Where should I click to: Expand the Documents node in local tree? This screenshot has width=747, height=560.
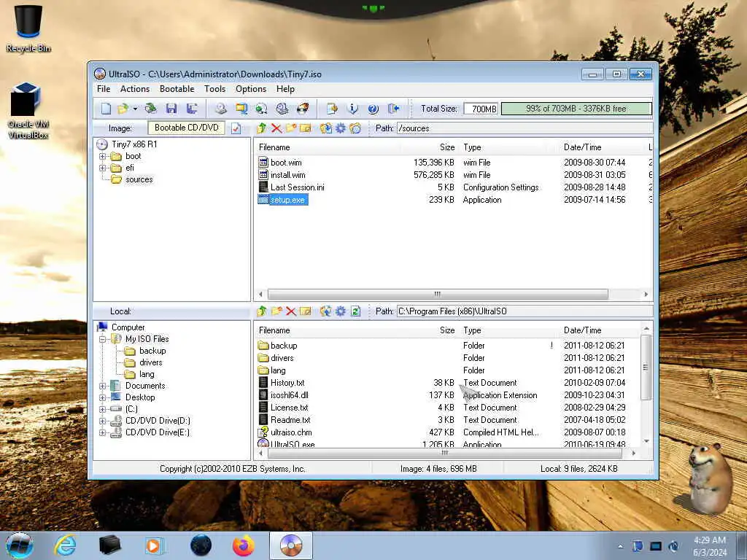pyautogui.click(x=102, y=386)
